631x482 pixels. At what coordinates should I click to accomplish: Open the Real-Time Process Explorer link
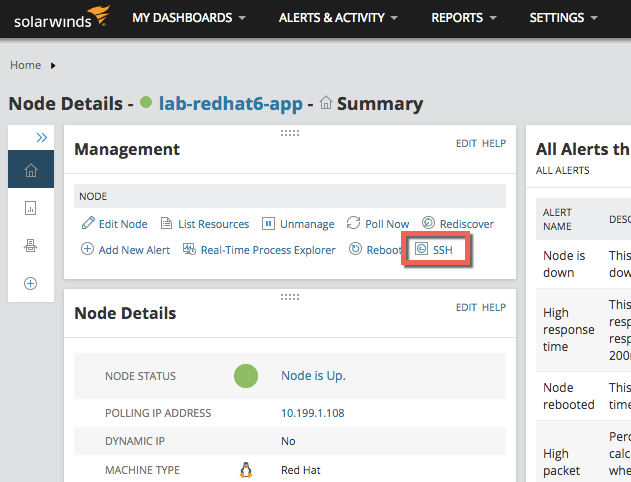[x=268, y=250]
